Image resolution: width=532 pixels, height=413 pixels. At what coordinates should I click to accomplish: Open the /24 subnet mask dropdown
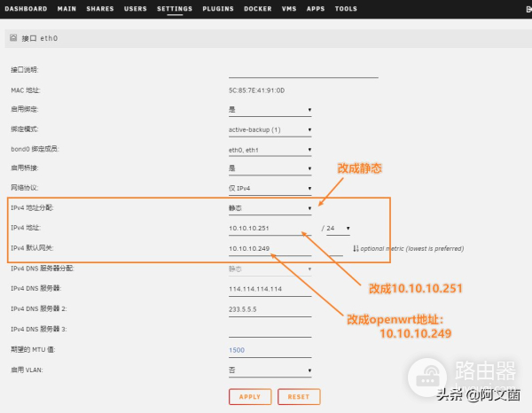(x=338, y=229)
